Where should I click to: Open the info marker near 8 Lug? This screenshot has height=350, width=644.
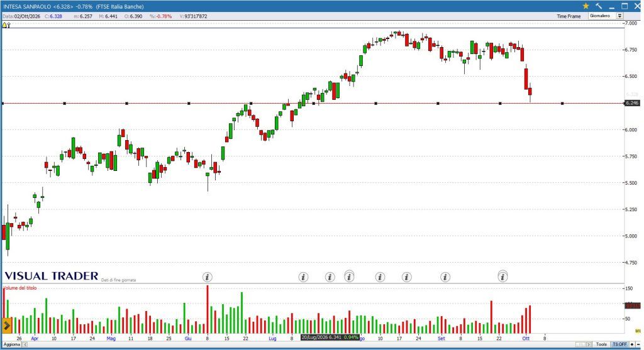303,277
